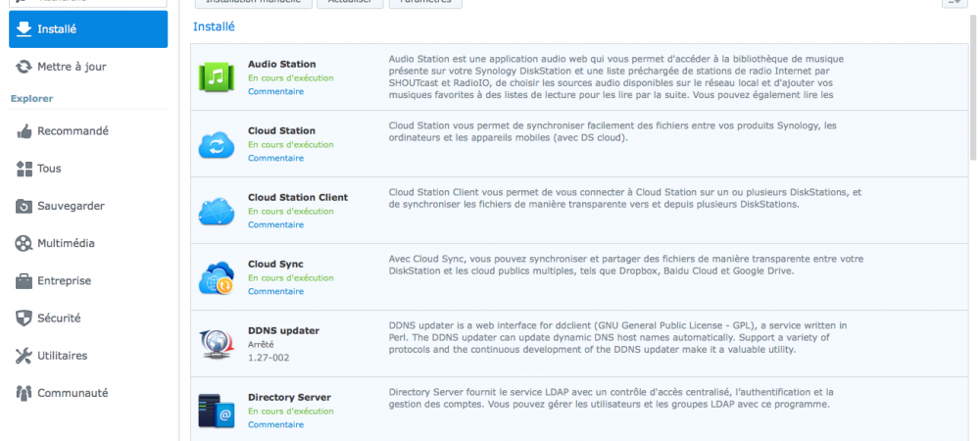
Task: Click Audio Station's 'En cours d'exécution' status
Action: click(x=291, y=78)
